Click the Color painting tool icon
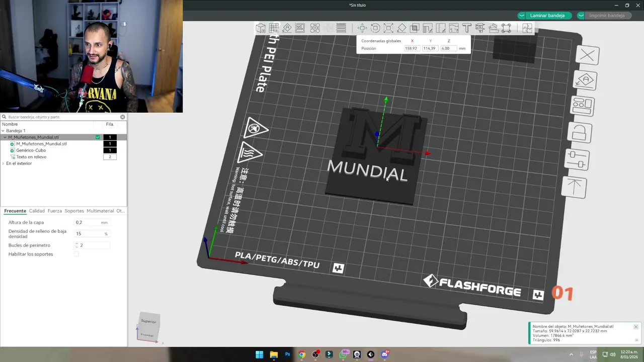Screen dimensions: 644x362 (x=454, y=28)
